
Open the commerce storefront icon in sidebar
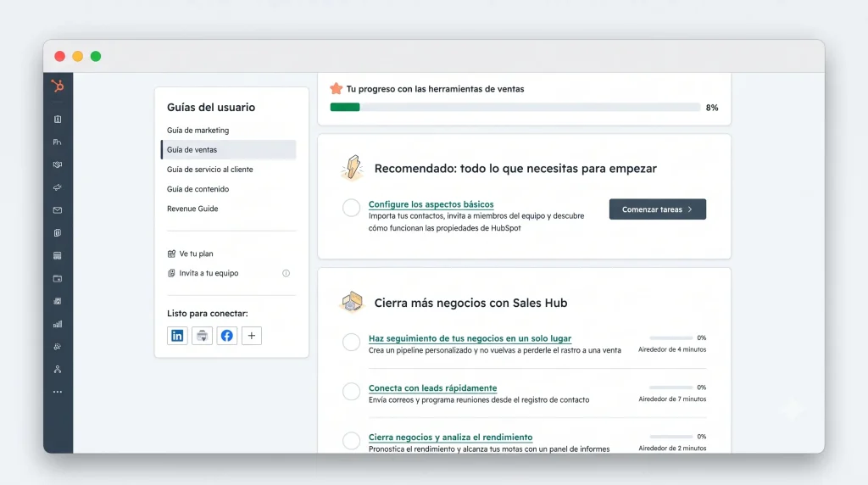(x=58, y=255)
